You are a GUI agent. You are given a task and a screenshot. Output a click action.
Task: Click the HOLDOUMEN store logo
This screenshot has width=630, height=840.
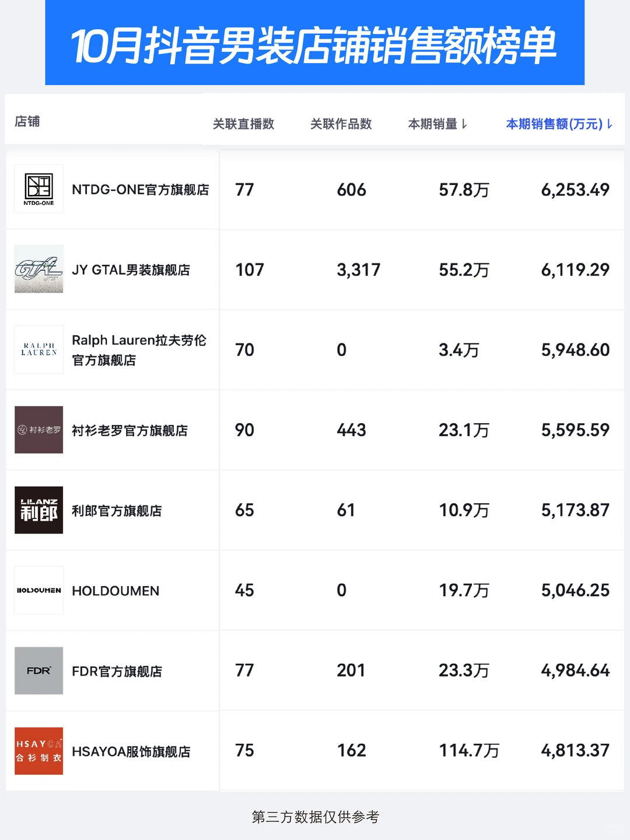coord(38,590)
